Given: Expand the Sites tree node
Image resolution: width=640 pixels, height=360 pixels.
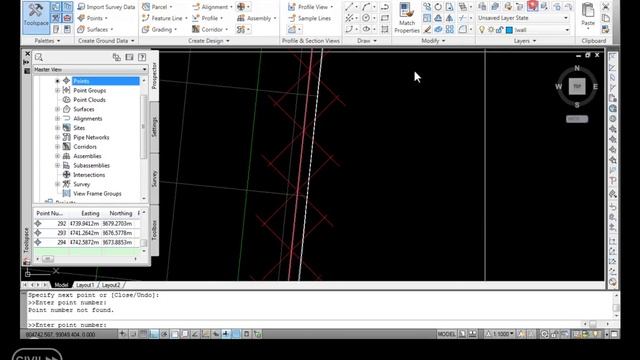Looking at the screenshot, I should (x=58, y=128).
